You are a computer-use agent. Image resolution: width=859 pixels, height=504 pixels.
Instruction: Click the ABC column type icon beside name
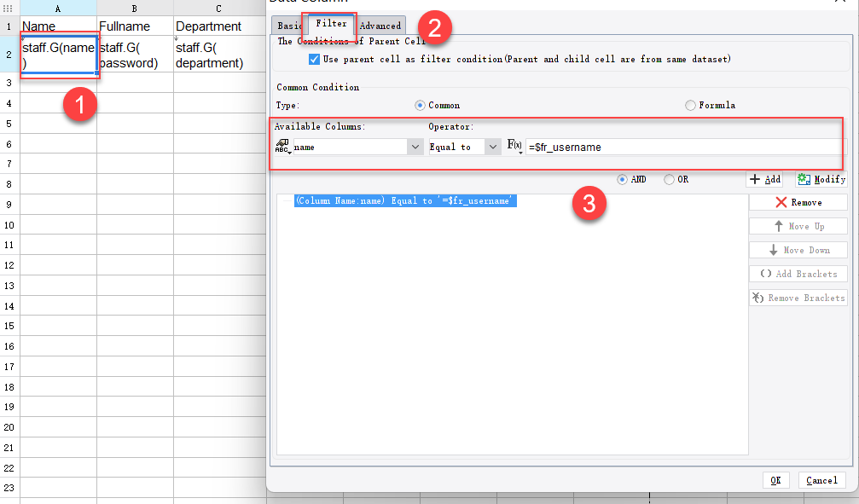281,146
